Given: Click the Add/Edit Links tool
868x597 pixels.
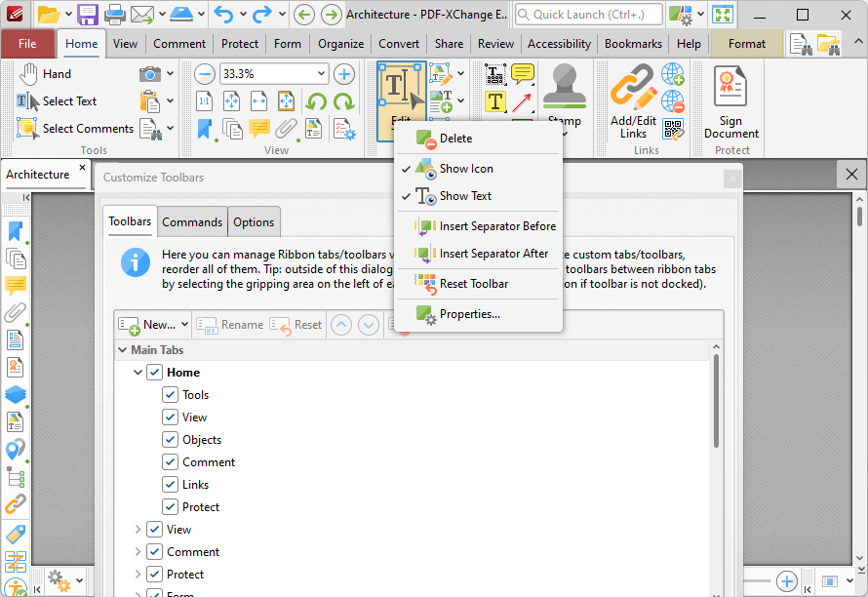Looking at the screenshot, I should (x=633, y=101).
